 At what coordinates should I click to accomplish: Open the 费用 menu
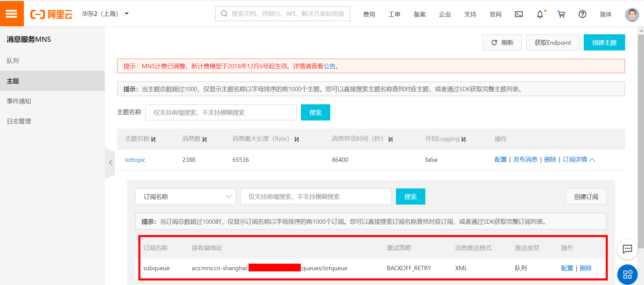click(x=369, y=14)
